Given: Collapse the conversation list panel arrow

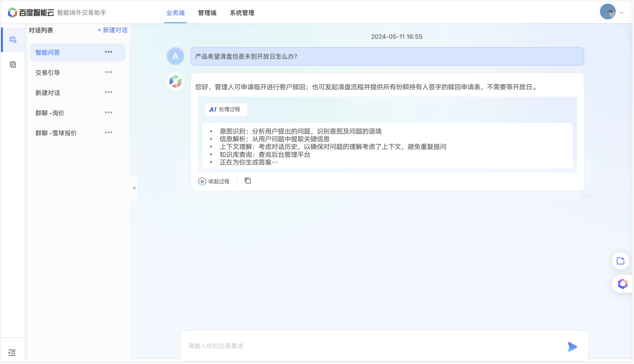Looking at the screenshot, I should (x=134, y=188).
